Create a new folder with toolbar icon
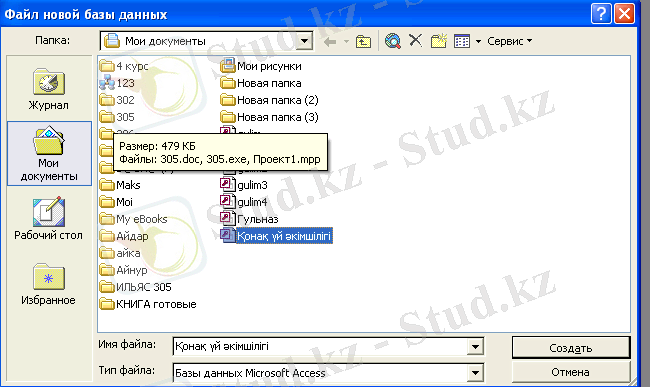Image resolution: width=650 pixels, height=387 pixels. click(x=439, y=41)
